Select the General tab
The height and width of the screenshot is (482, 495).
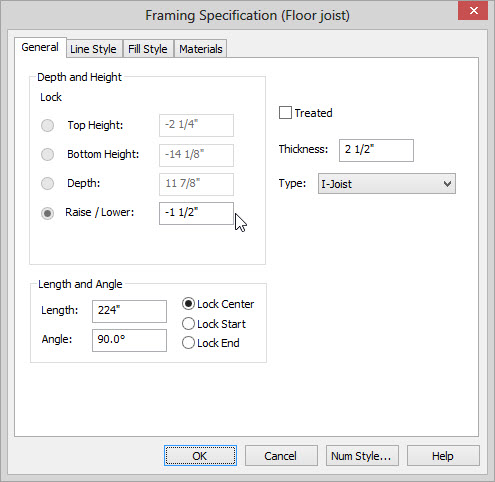click(40, 47)
